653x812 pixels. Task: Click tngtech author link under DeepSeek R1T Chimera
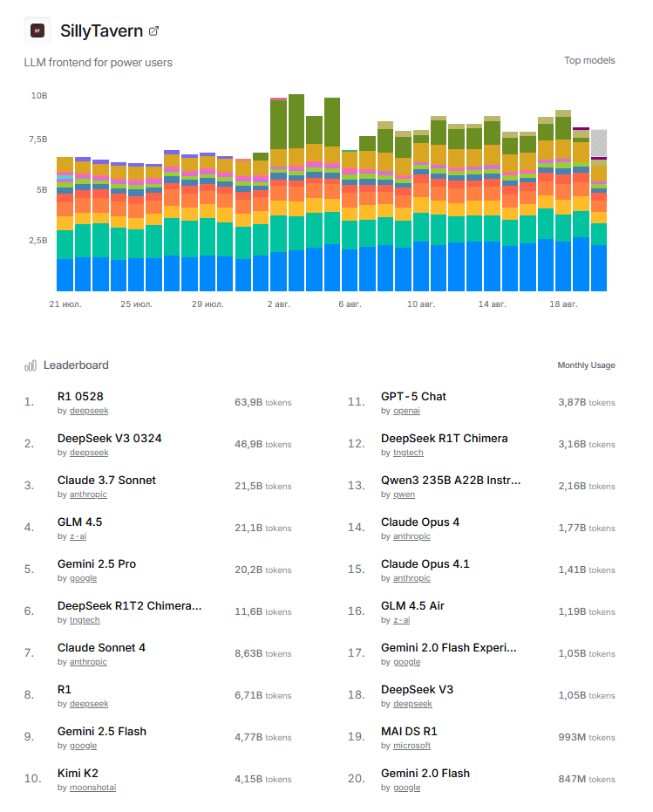(409, 453)
